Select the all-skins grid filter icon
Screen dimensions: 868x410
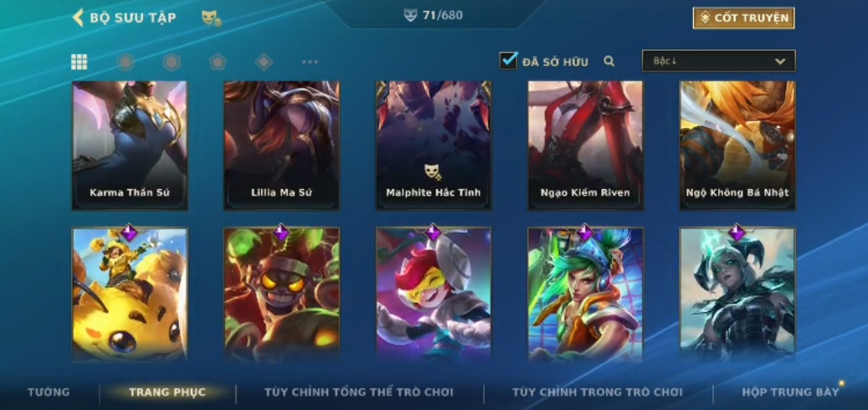click(x=80, y=62)
